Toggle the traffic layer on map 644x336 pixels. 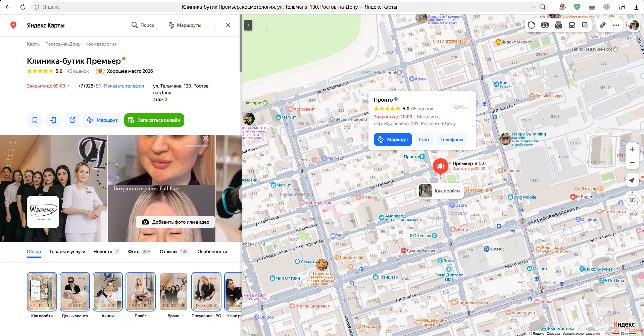[x=532, y=25]
